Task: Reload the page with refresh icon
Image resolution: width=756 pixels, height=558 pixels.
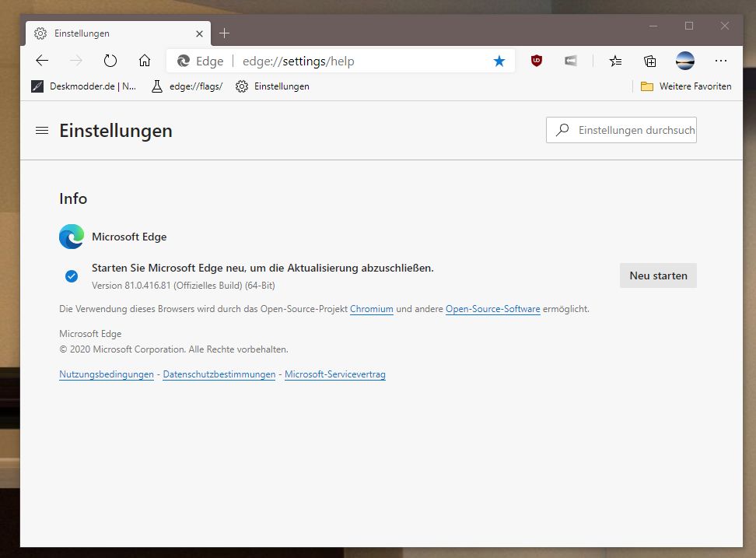Action: (x=110, y=61)
